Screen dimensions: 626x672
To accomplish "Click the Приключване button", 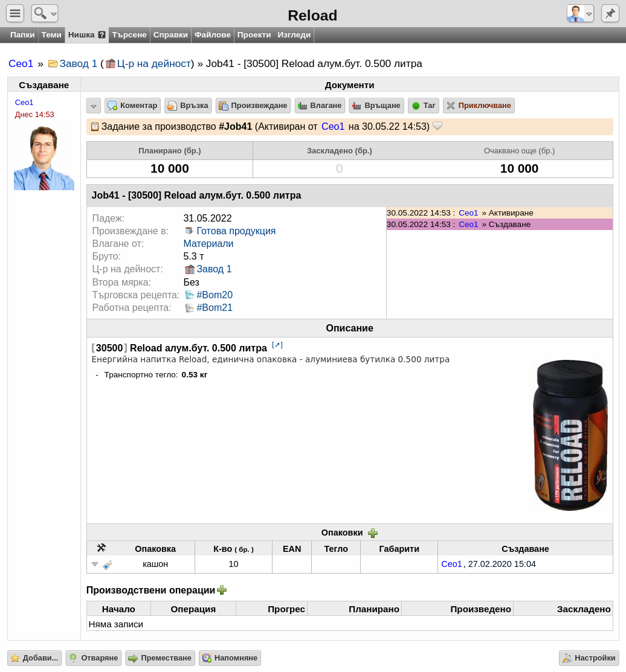I will click(x=479, y=106).
